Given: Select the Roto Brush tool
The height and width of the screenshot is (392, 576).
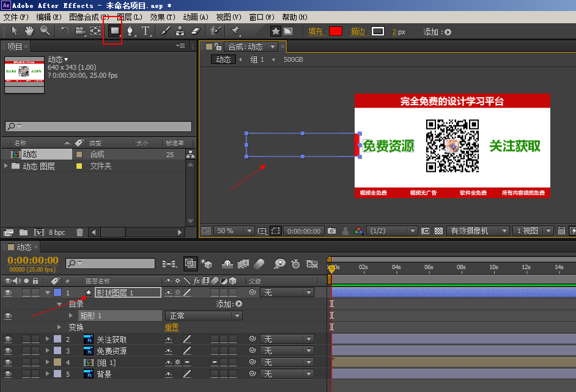Looking at the screenshot, I should click(x=215, y=31).
